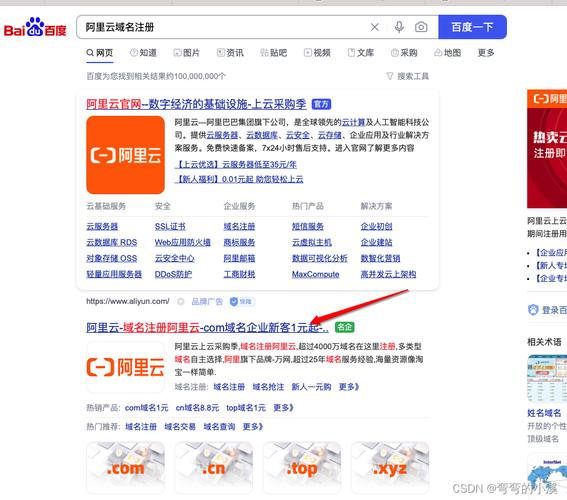This screenshot has height=500, width=567.
Task: Open the 域名交易 link
Action: click(180, 427)
